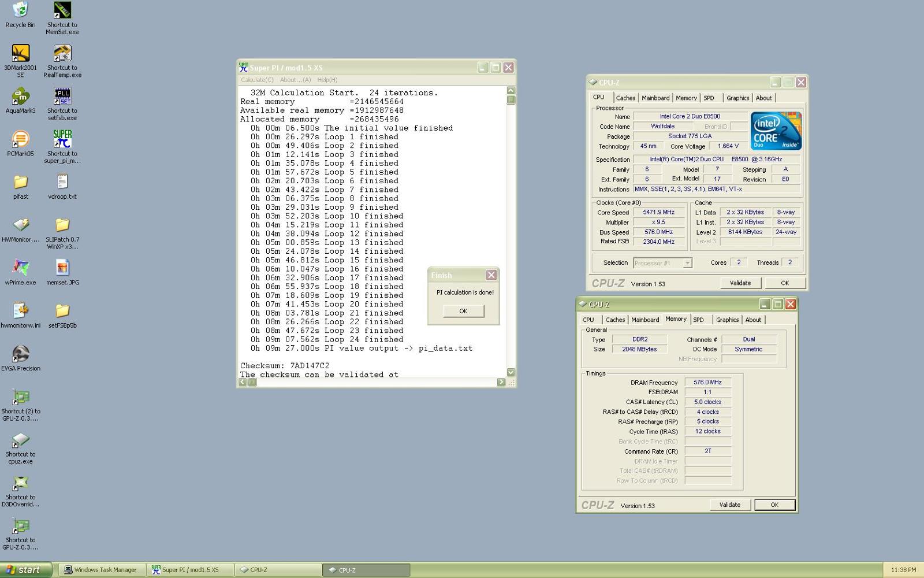The image size is (924, 578).
Task: Select the HWMonitor desktop icon
Action: point(20,224)
